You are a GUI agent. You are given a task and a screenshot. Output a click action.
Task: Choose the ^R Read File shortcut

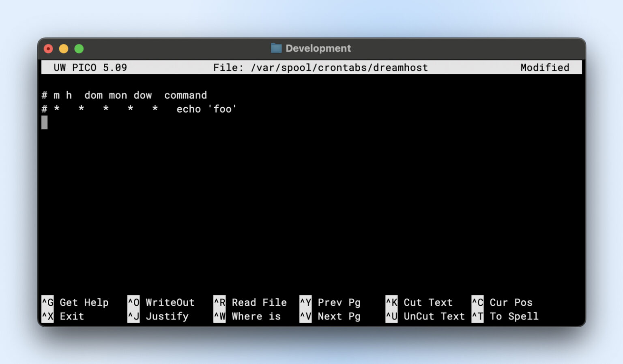coord(250,302)
